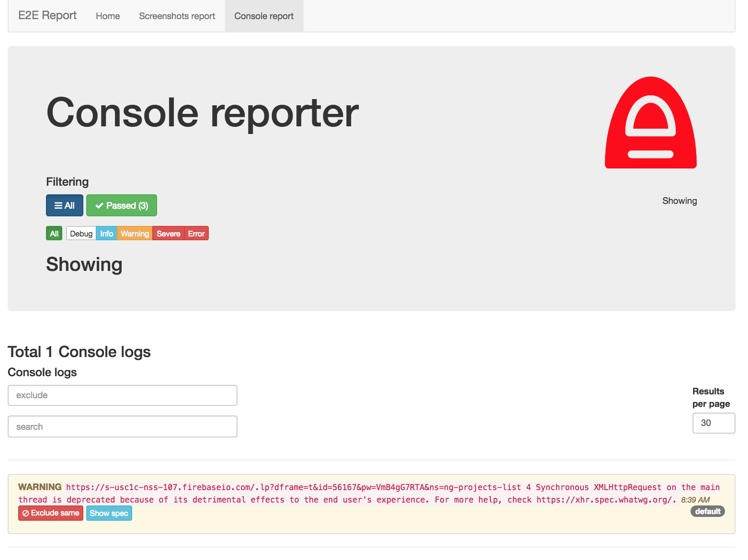Screen dimensions: 748x560
Task: Click the E2E Report brand link
Action: click(x=46, y=15)
